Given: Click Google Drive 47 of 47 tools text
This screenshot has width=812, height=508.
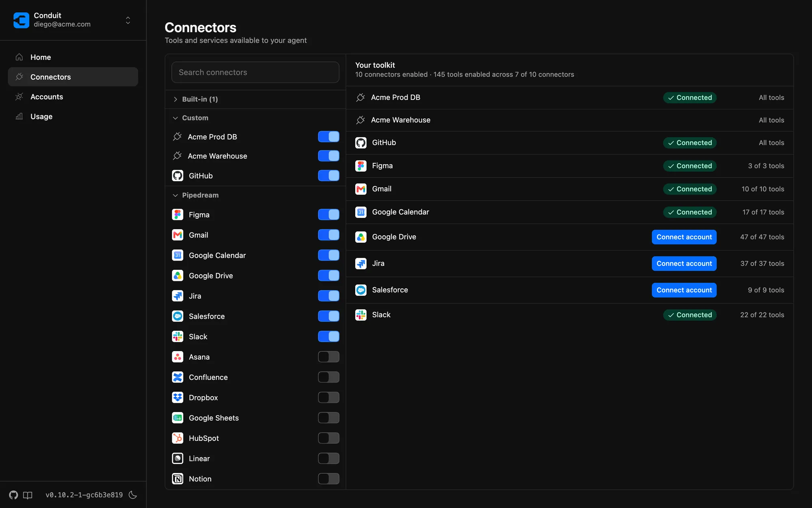Looking at the screenshot, I should [x=762, y=237].
